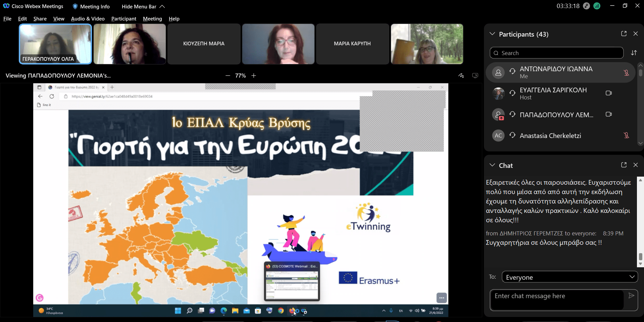Screen dimensions: 644x322
Task: Click the participants Search field
Action: coord(556,53)
